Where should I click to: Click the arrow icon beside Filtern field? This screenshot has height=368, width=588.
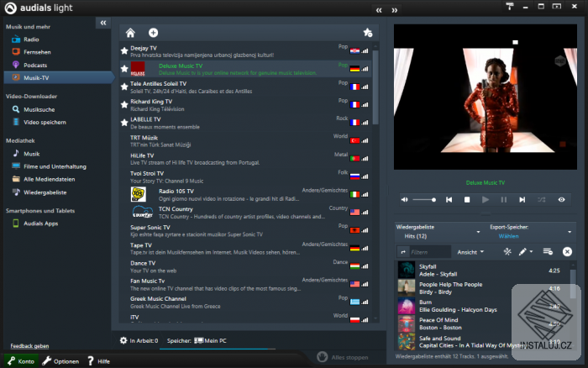pyautogui.click(x=403, y=252)
